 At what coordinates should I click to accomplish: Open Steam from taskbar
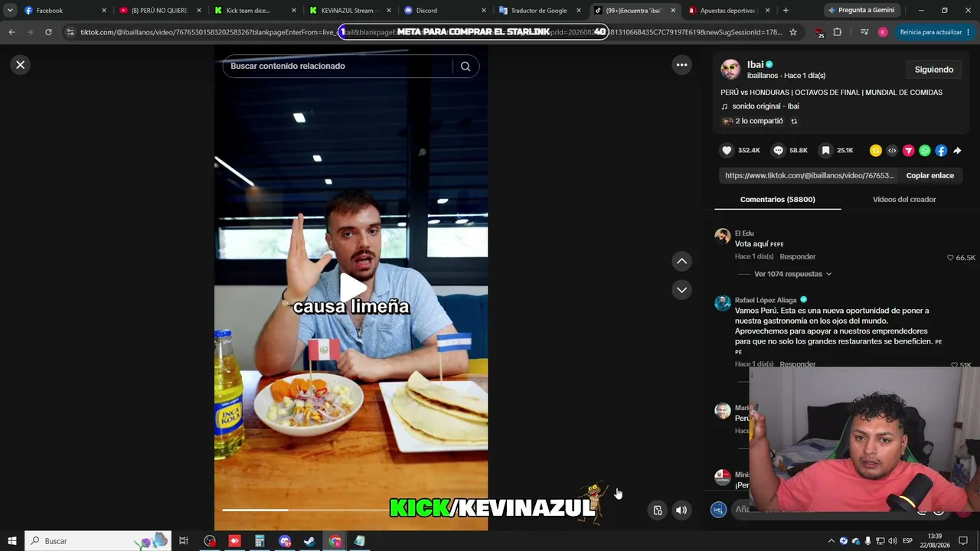tap(309, 541)
